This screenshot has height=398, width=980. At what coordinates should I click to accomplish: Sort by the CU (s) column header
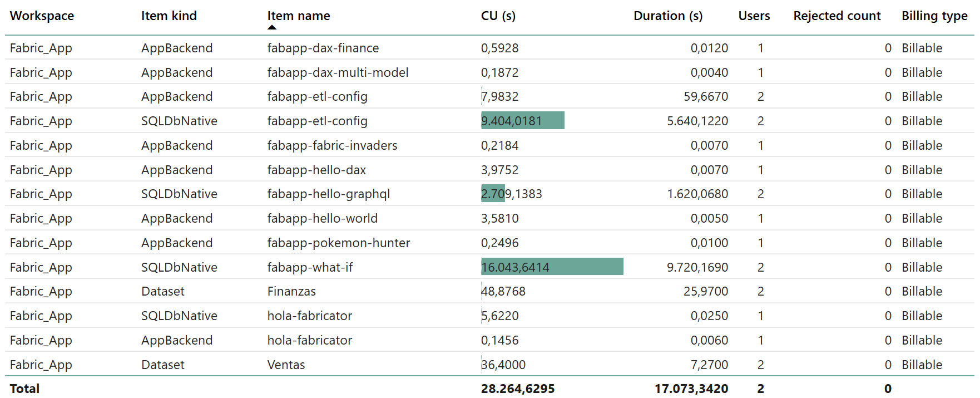pos(498,16)
